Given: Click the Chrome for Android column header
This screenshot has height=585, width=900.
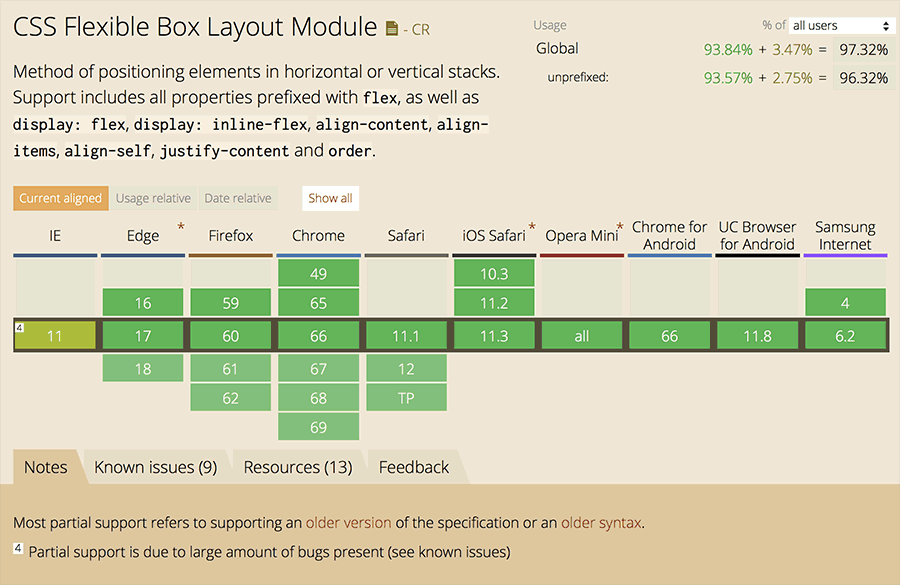Looking at the screenshot, I should click(x=670, y=235).
